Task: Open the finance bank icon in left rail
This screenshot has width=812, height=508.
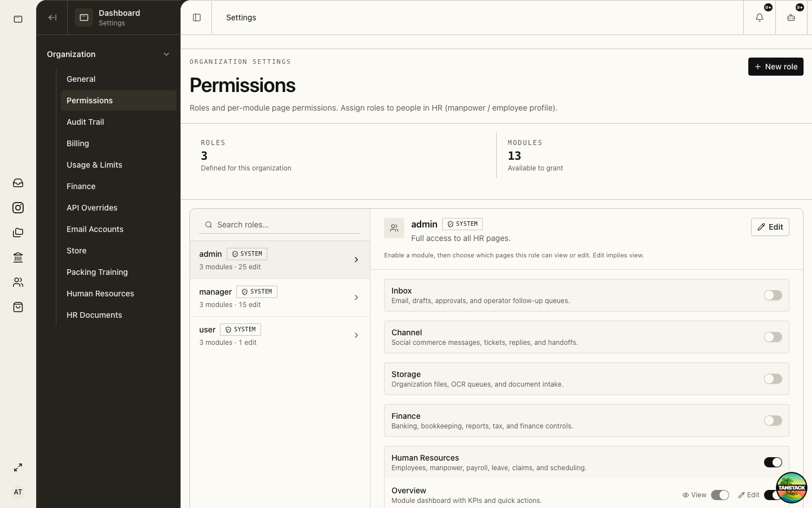Action: pos(18,257)
